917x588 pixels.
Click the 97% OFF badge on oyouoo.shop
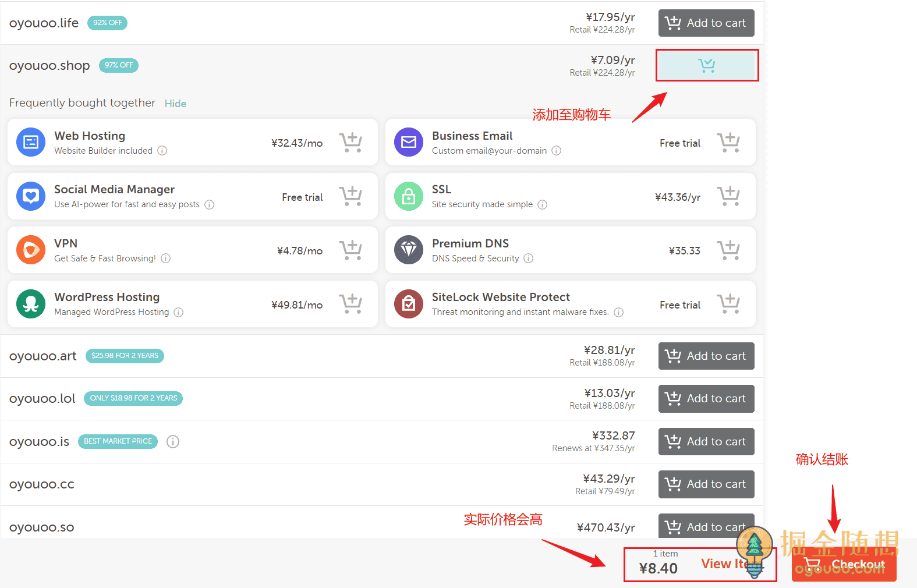[x=119, y=65]
